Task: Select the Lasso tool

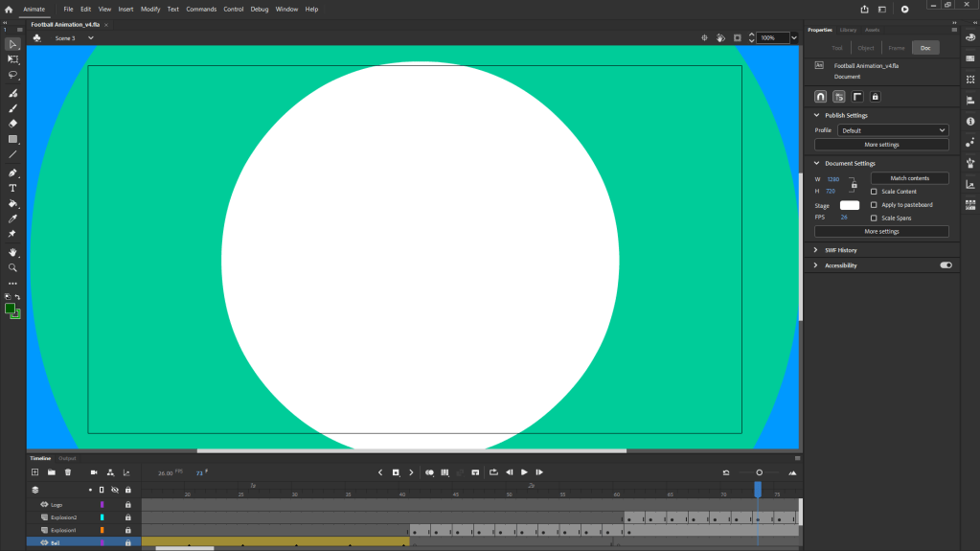Action: (13, 75)
